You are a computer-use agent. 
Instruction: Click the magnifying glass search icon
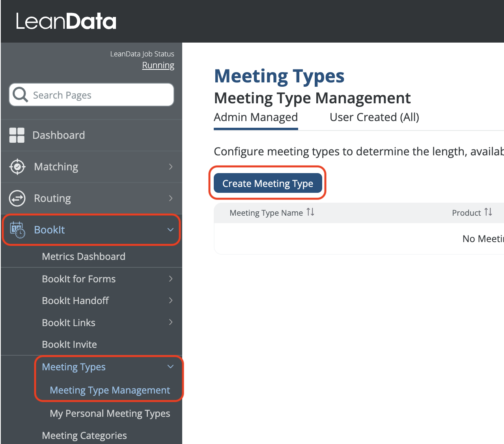pos(20,95)
